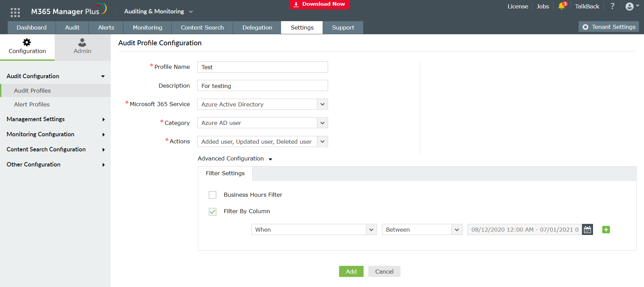The height and width of the screenshot is (287, 644).
Task: Open the Content Search tab
Action: click(202, 28)
